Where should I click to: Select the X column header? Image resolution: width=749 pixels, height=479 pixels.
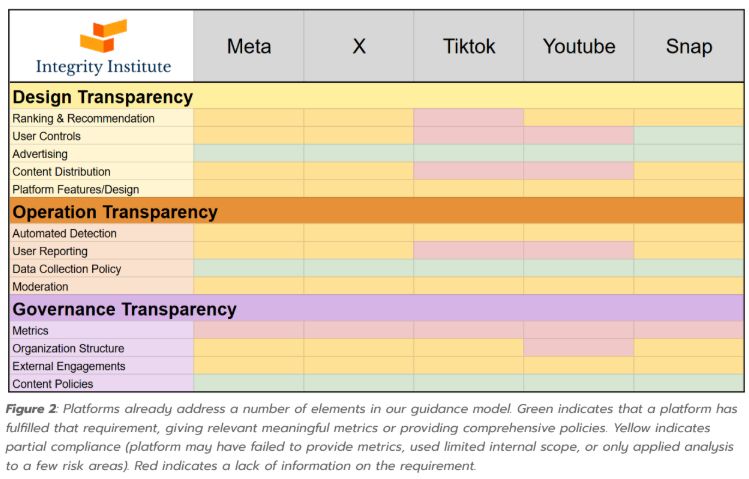click(359, 46)
